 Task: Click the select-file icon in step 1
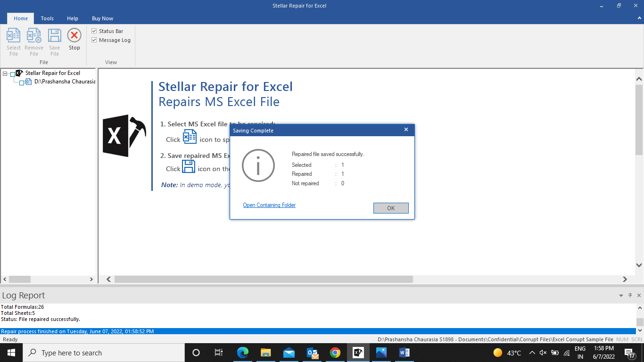point(190,137)
